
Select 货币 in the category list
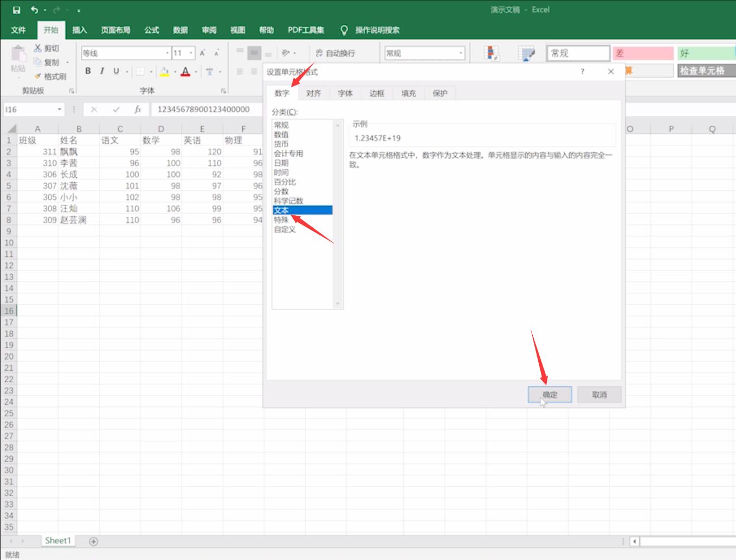[x=281, y=144]
